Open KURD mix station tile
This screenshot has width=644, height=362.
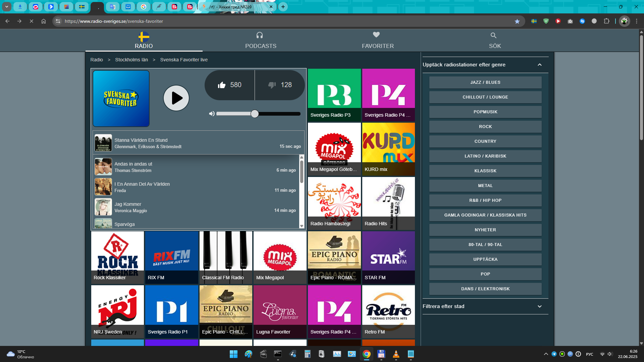(388, 149)
